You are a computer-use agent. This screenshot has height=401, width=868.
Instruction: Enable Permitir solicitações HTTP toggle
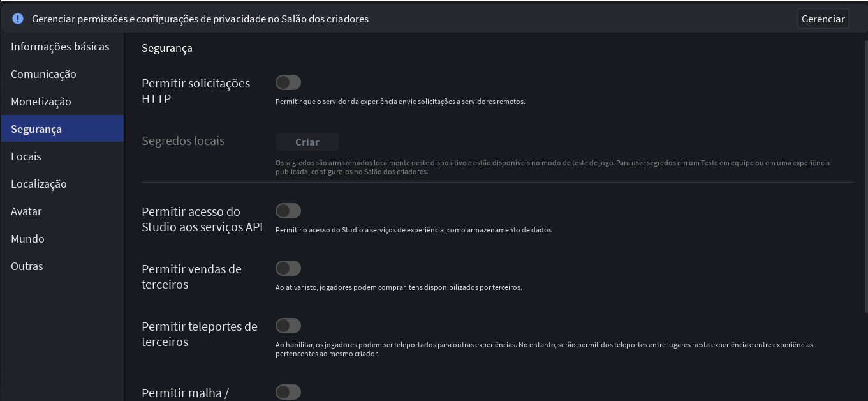coord(288,82)
